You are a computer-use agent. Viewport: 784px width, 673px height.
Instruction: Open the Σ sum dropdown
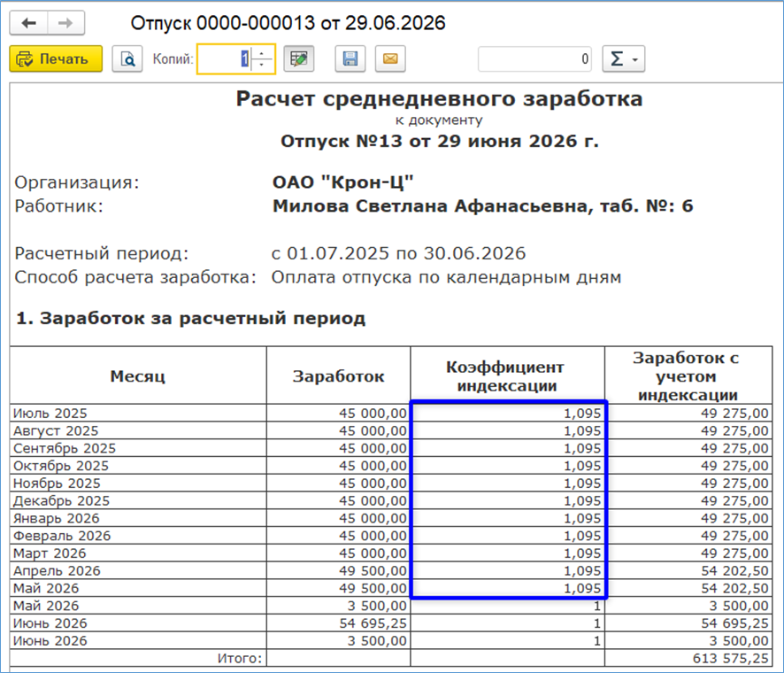[624, 59]
